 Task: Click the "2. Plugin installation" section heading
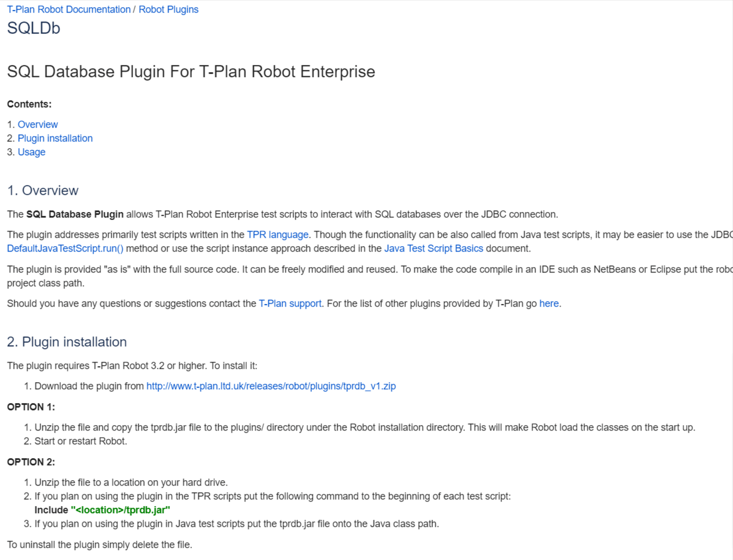point(67,342)
